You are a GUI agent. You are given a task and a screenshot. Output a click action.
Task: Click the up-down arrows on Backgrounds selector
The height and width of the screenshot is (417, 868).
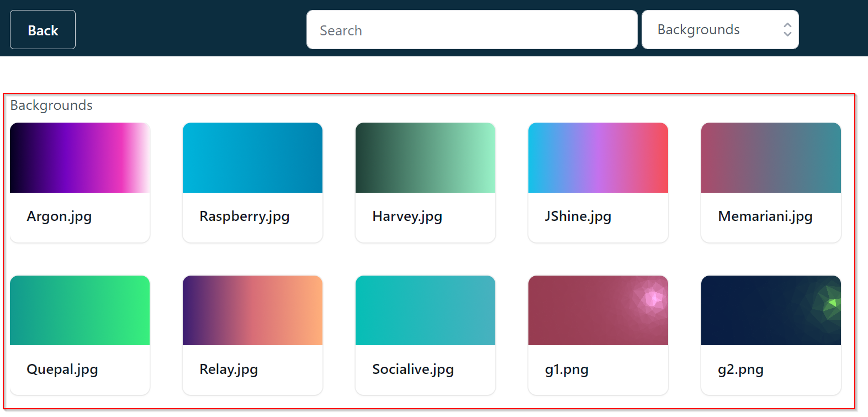(x=787, y=30)
